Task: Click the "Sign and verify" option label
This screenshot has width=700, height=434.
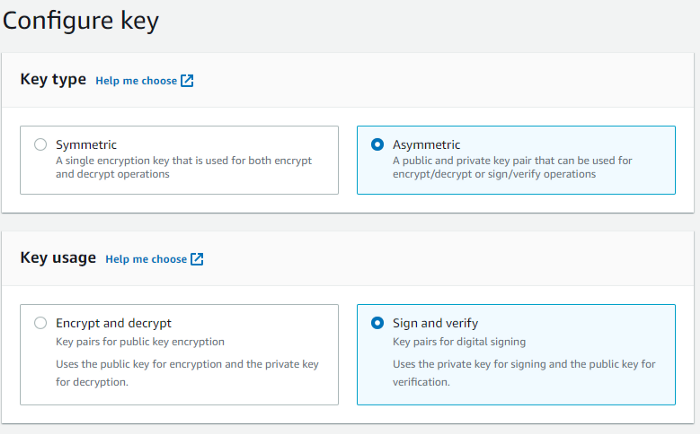Action: click(435, 323)
